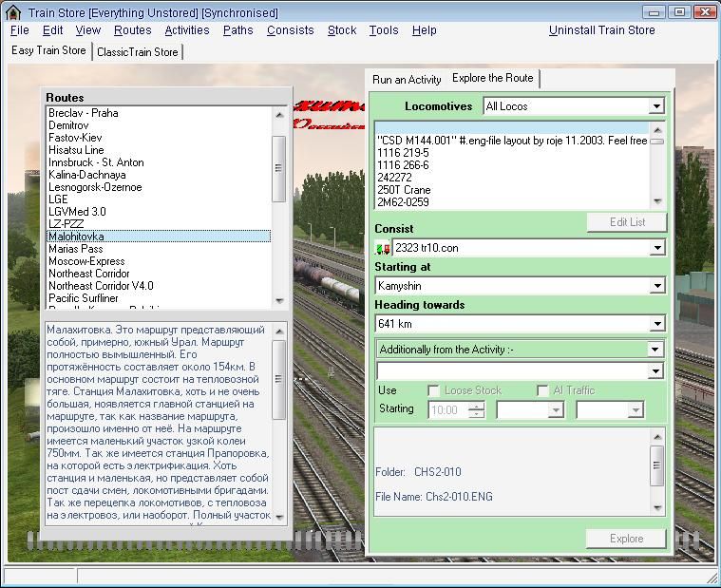Click the Explore button
The height and width of the screenshot is (588, 721).
[x=626, y=539]
